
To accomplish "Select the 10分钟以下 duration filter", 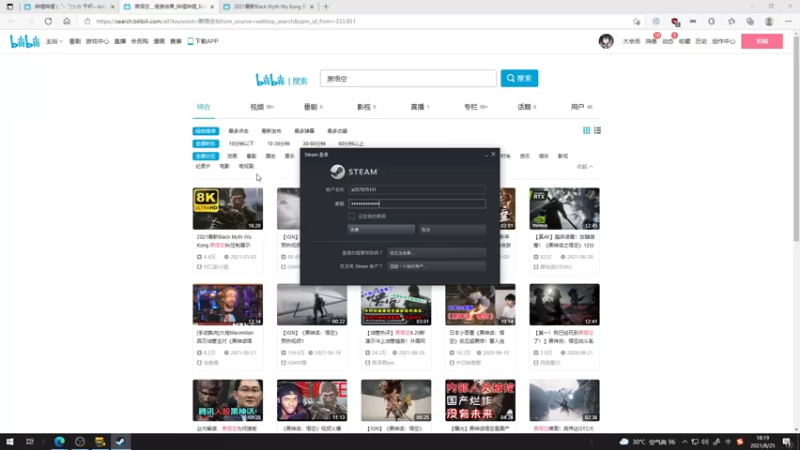I will [241, 144].
